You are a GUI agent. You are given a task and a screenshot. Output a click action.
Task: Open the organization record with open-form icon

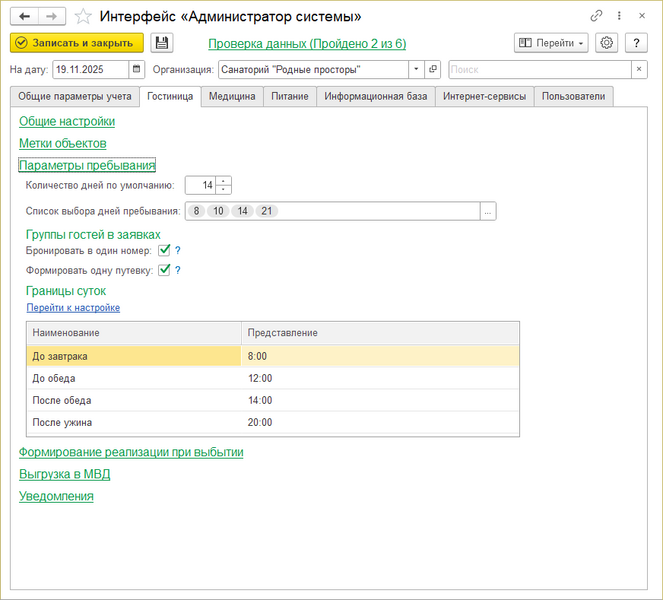[x=432, y=70]
